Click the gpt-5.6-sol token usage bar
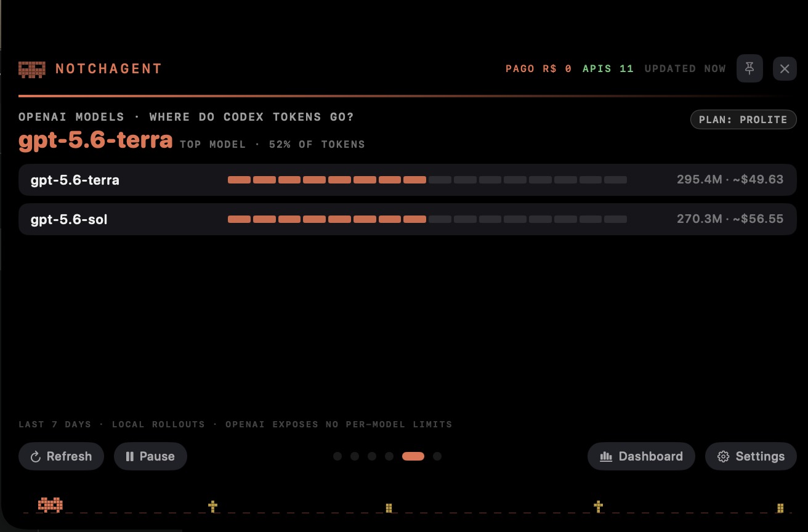Image resolution: width=808 pixels, height=532 pixels. pyautogui.click(x=427, y=219)
